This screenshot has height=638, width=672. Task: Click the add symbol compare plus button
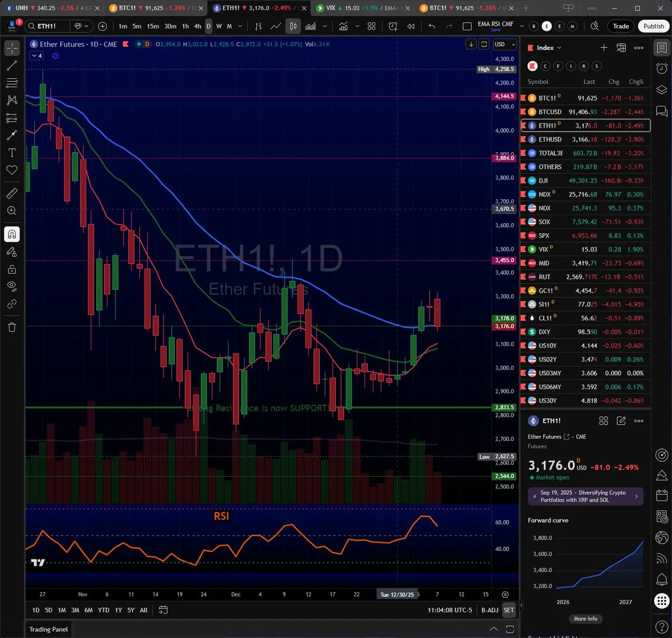(x=102, y=26)
